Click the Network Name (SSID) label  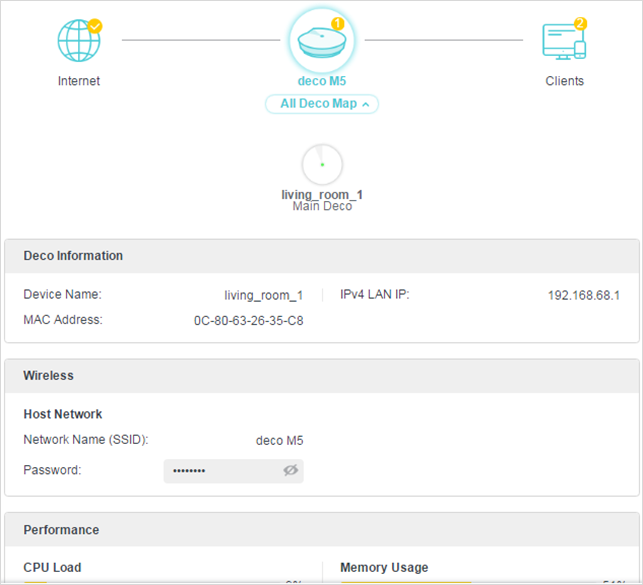click(x=86, y=439)
